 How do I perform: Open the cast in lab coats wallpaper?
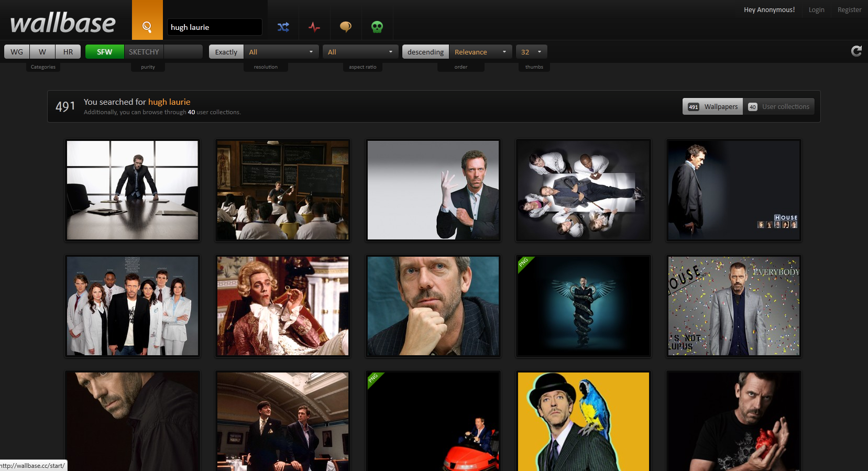[133, 306]
